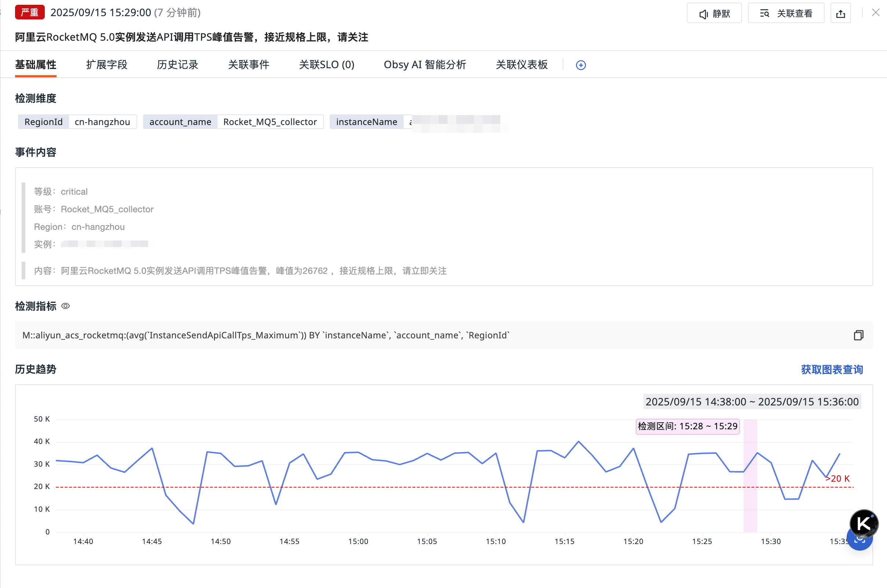Click 获取图表查询 link
The image size is (887, 588).
tap(832, 370)
